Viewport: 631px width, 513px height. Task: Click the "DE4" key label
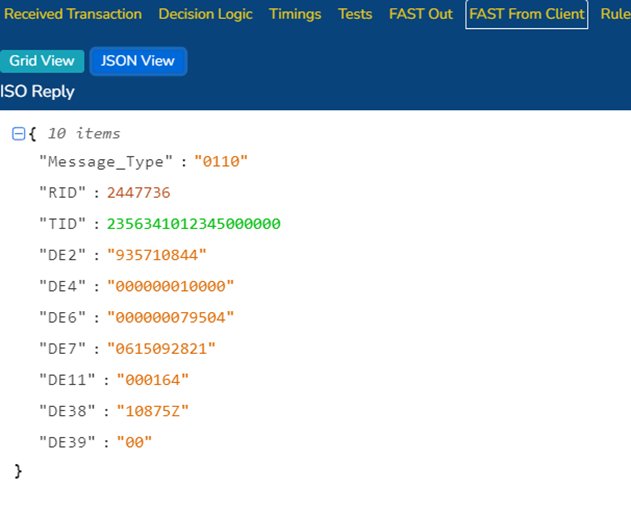(x=62, y=286)
